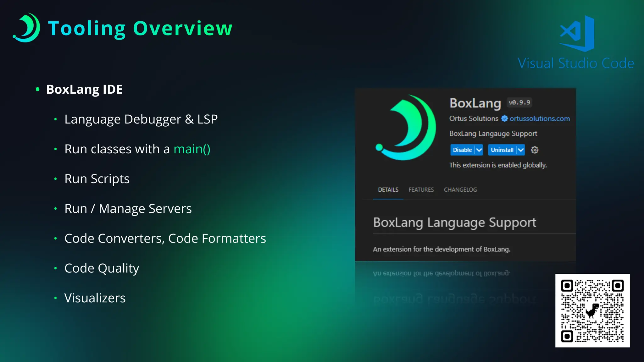644x362 pixels.
Task: Switch to the FEATURES tab
Action: coord(421,190)
